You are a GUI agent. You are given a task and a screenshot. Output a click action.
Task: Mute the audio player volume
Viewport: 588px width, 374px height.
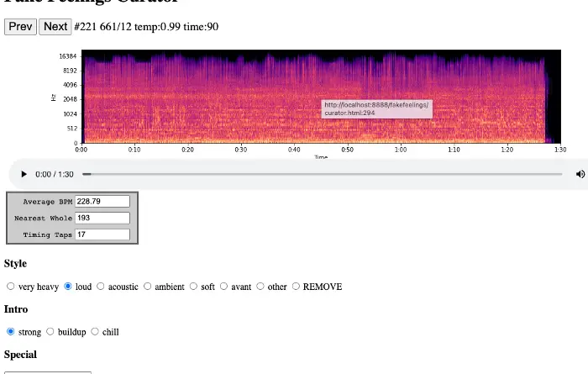(x=580, y=174)
